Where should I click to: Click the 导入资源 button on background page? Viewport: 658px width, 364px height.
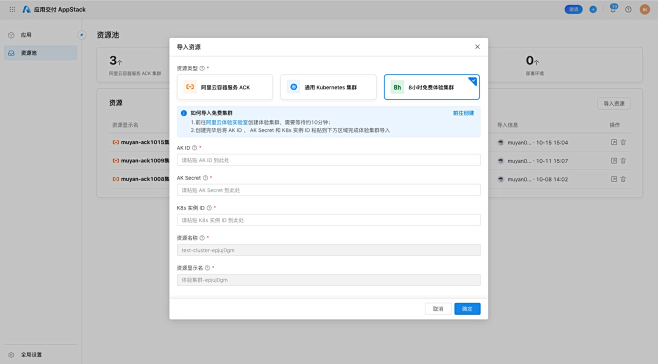(x=614, y=103)
